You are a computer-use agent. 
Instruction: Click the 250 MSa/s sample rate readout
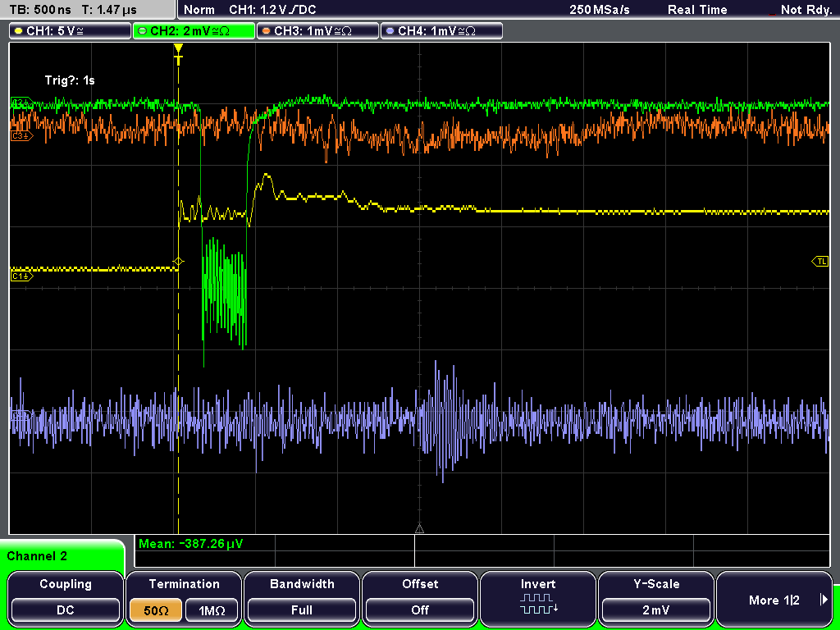point(600,10)
